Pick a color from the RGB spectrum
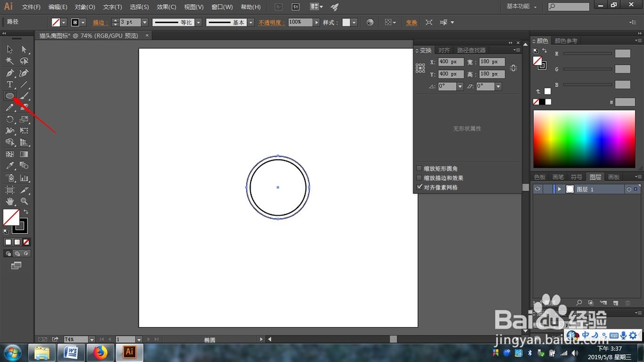This screenshot has height=362, width=644. pos(584,139)
